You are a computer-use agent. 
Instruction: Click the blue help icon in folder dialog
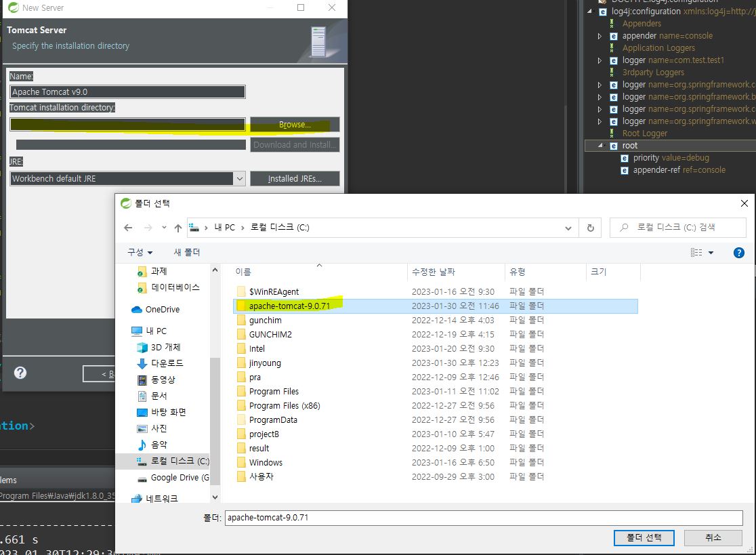click(738, 253)
